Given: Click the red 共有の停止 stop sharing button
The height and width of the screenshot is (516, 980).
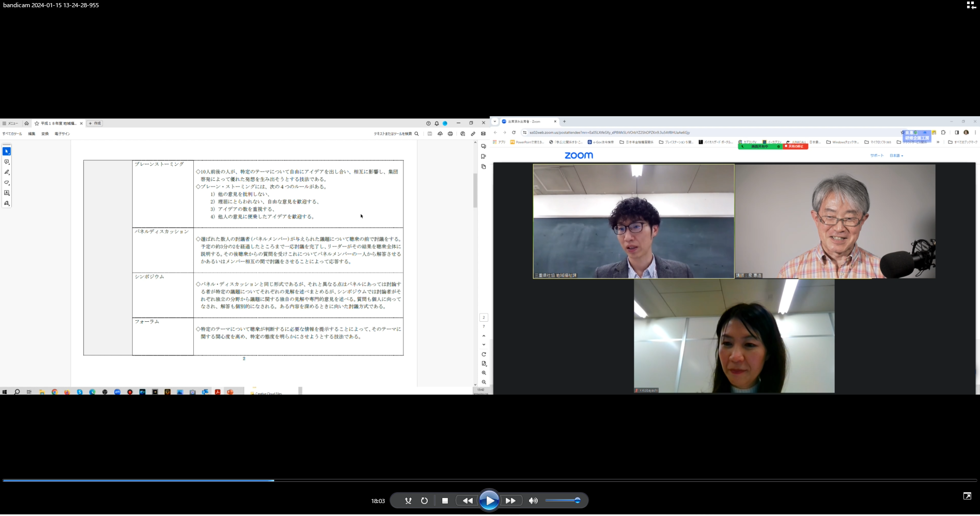Looking at the screenshot, I should tap(795, 147).
